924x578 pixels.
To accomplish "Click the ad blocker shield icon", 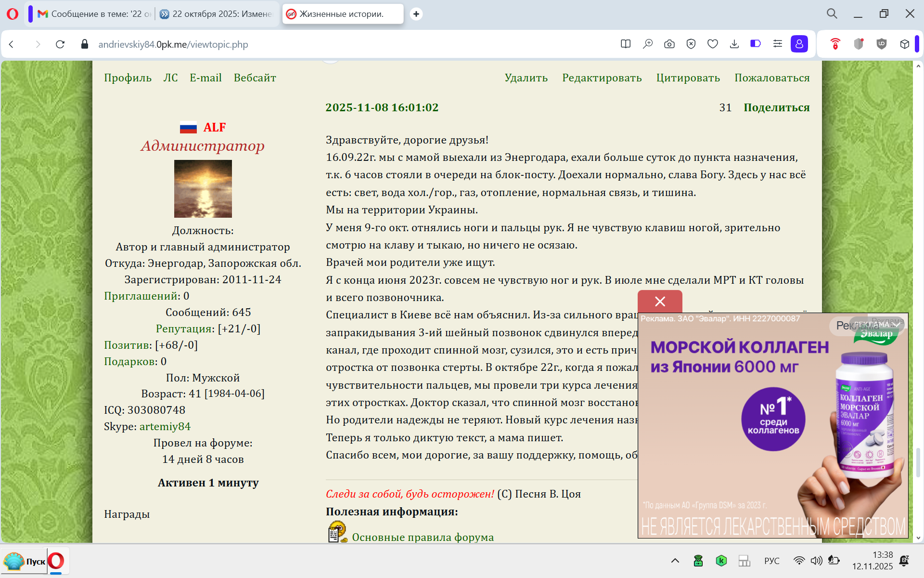I will tap(691, 44).
